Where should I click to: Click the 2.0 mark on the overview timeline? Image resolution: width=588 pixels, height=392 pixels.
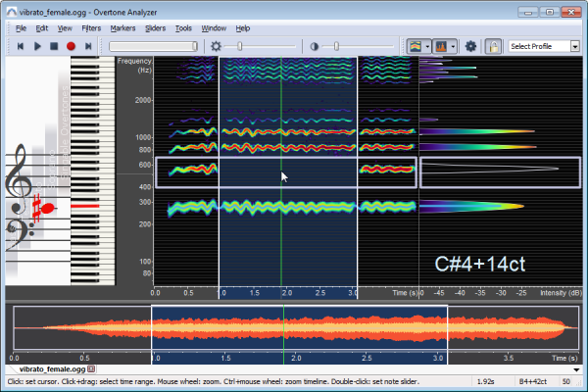[x=296, y=358]
